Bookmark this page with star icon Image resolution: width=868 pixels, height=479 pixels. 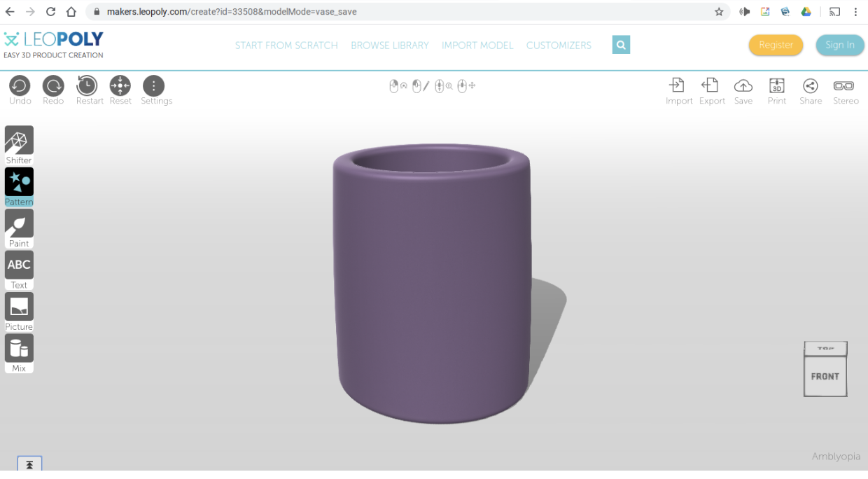719,12
